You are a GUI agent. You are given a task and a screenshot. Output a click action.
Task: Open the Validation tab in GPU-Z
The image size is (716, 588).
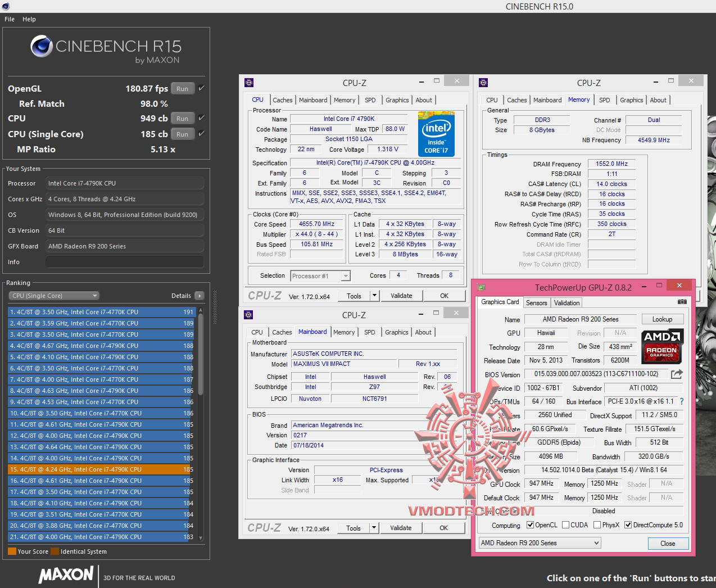tap(567, 303)
